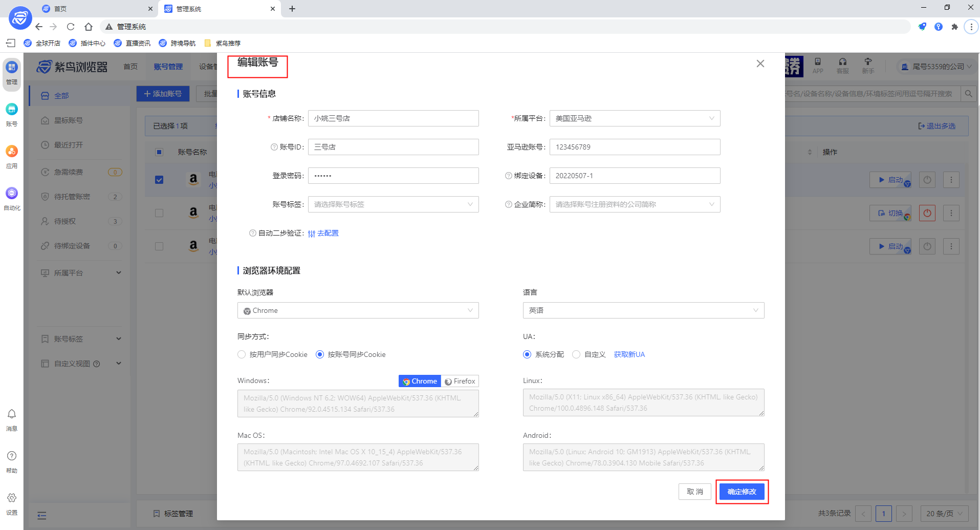Viewport: 980px width, 530px height.
Task: Open the 所属平台 platform dropdown
Action: (x=634, y=118)
